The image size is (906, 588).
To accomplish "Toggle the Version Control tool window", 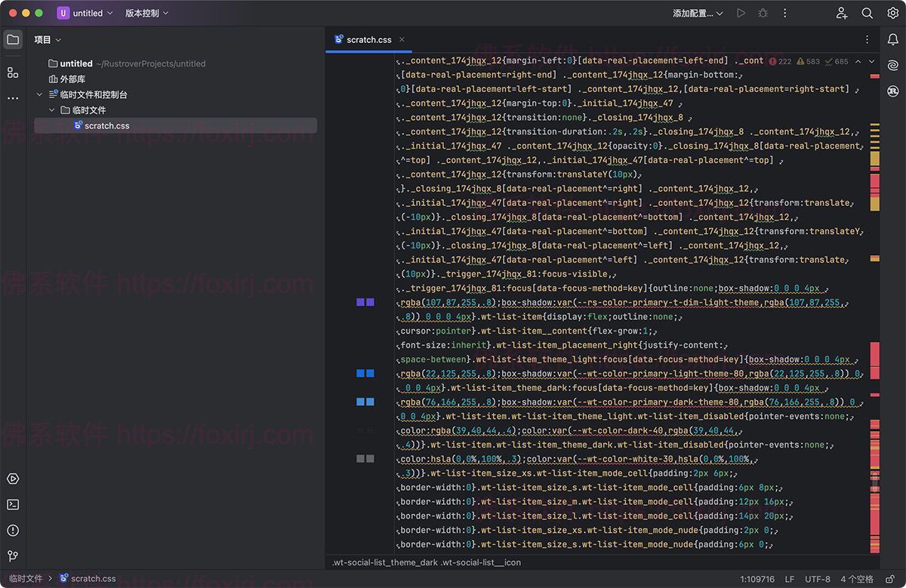I will [x=12, y=557].
